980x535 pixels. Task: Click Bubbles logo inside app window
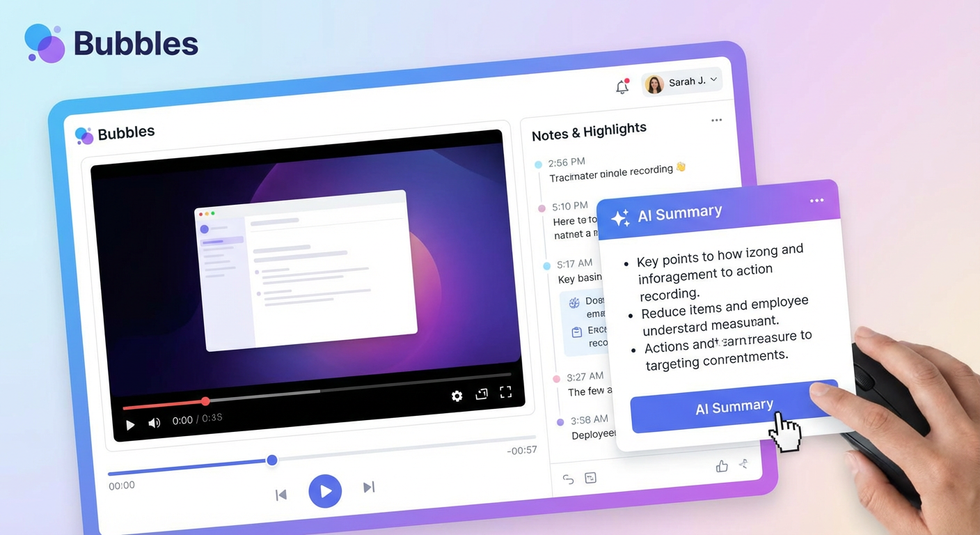click(115, 134)
